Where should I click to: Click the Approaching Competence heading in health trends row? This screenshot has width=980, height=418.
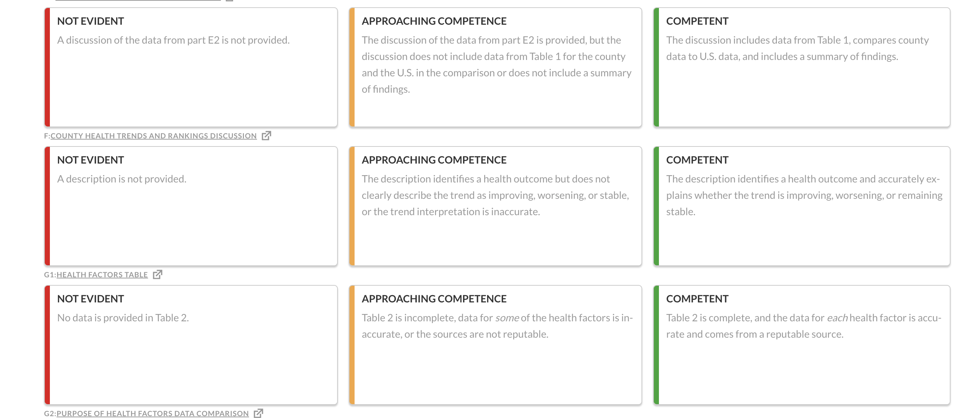pyautogui.click(x=434, y=160)
